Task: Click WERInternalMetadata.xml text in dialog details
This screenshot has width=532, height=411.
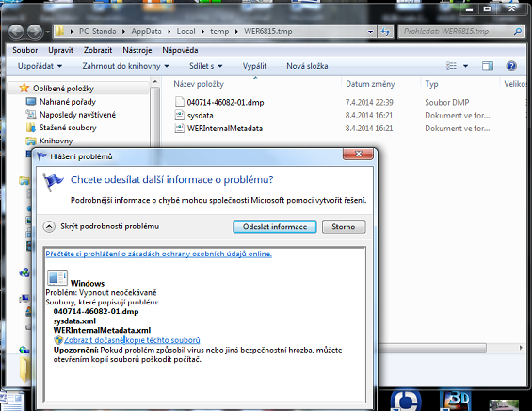Action: pyautogui.click(x=102, y=330)
